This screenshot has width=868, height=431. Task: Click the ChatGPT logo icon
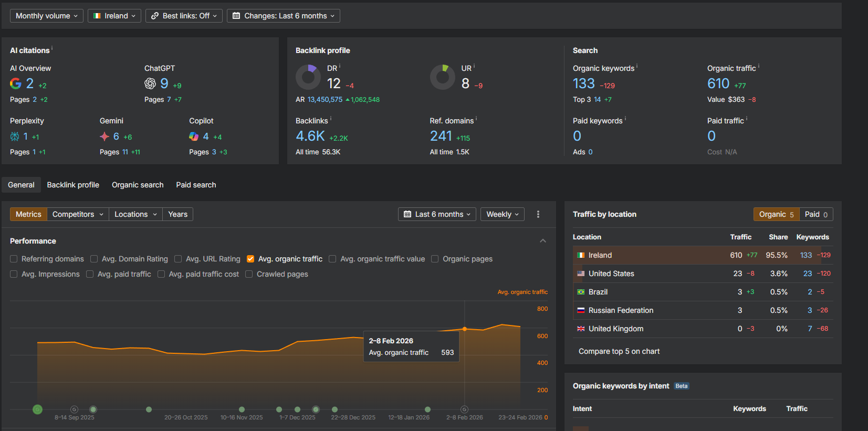(x=150, y=83)
